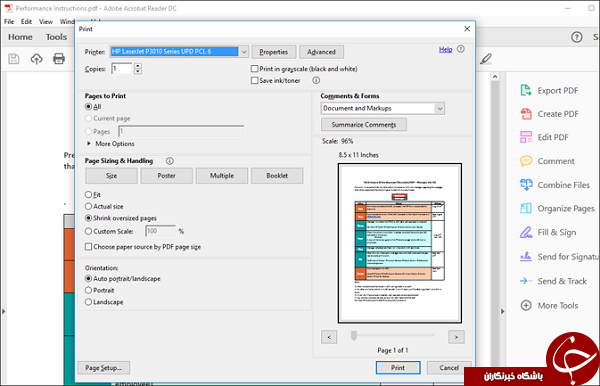Open the Edit menu
Image resolution: width=600 pixels, height=386 pixels.
click(26, 22)
